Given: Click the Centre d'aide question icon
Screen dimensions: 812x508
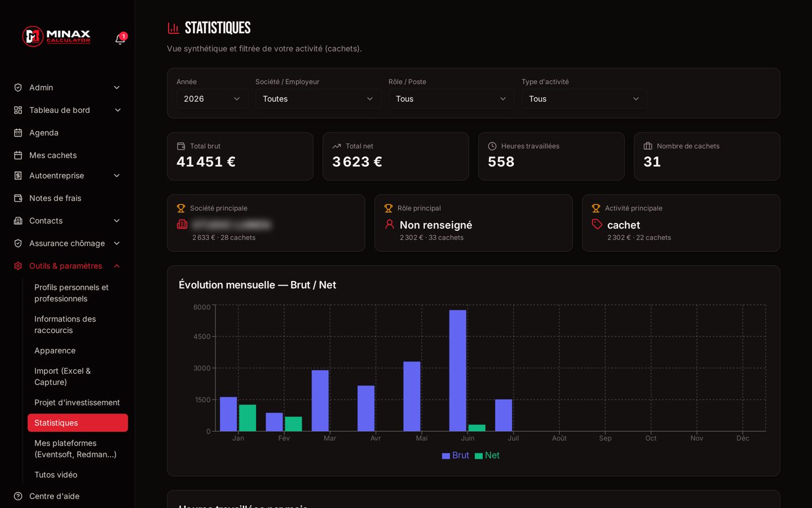Looking at the screenshot, I should (18, 496).
